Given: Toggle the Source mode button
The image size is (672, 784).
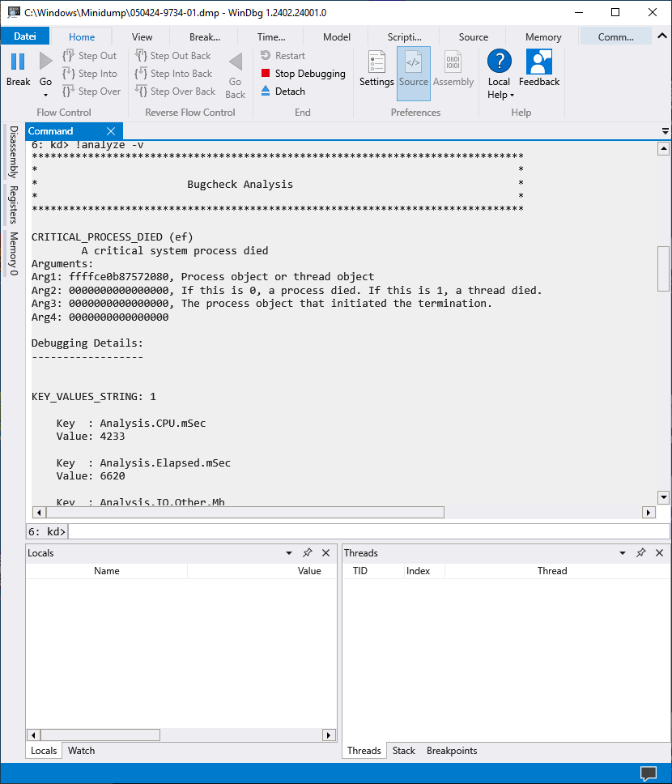Looking at the screenshot, I should coord(414,74).
